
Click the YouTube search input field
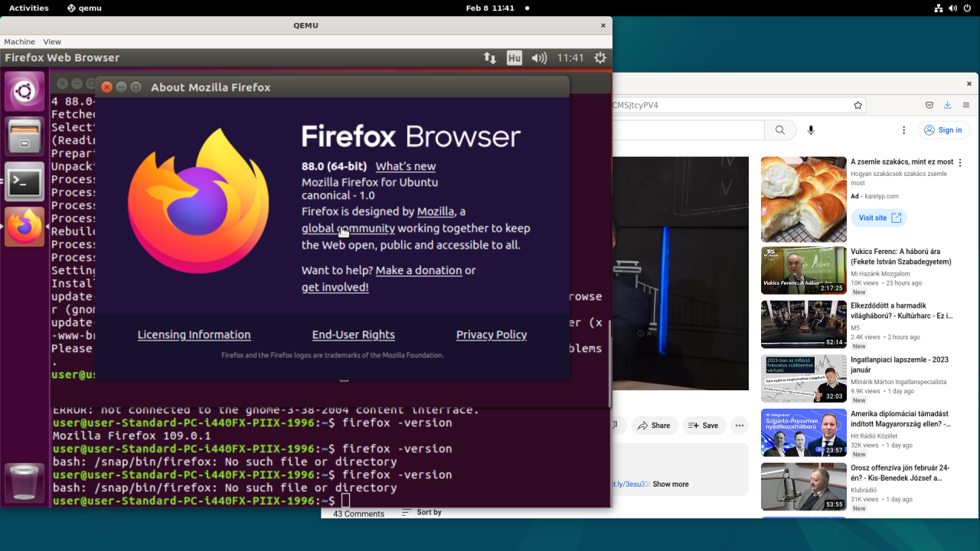pos(688,130)
